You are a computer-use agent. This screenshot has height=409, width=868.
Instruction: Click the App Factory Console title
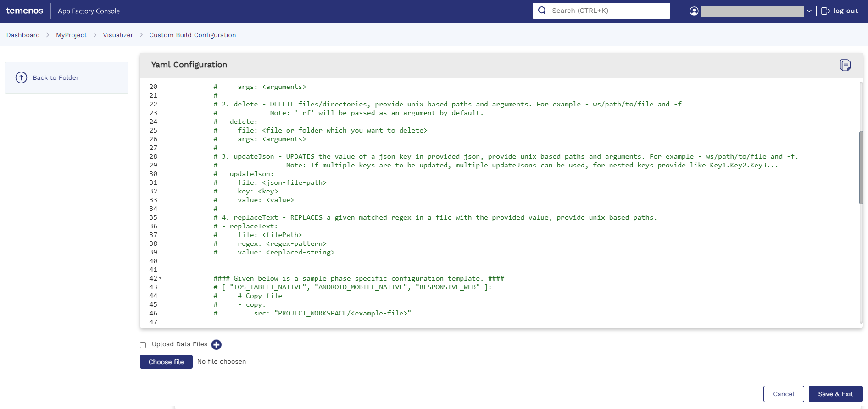tap(89, 11)
